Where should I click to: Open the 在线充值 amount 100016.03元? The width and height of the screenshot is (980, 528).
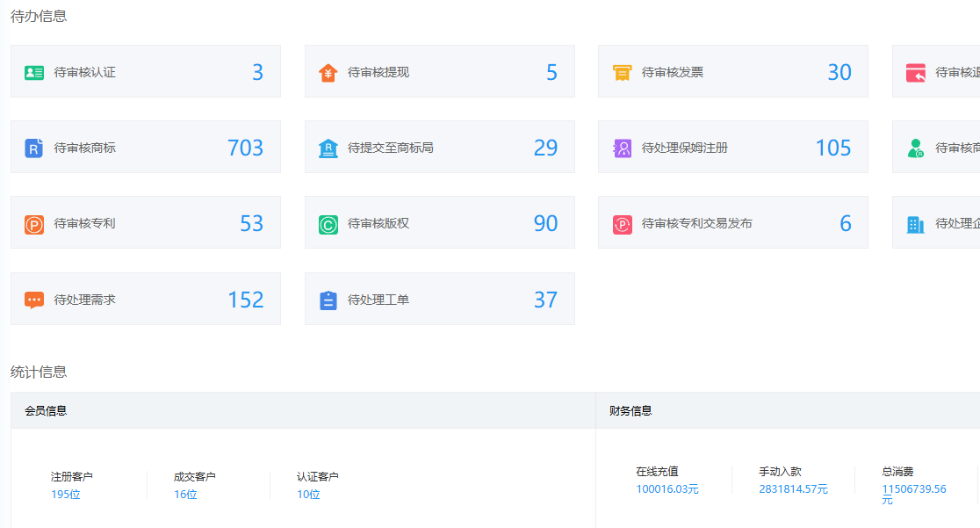click(x=667, y=489)
